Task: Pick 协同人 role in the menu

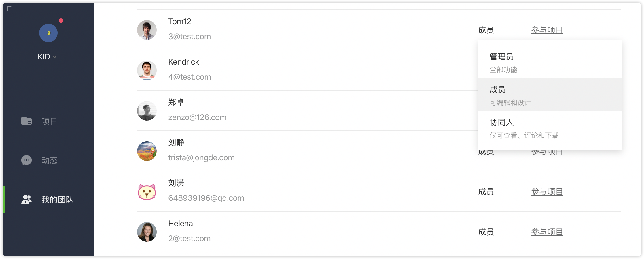Action: (550, 128)
